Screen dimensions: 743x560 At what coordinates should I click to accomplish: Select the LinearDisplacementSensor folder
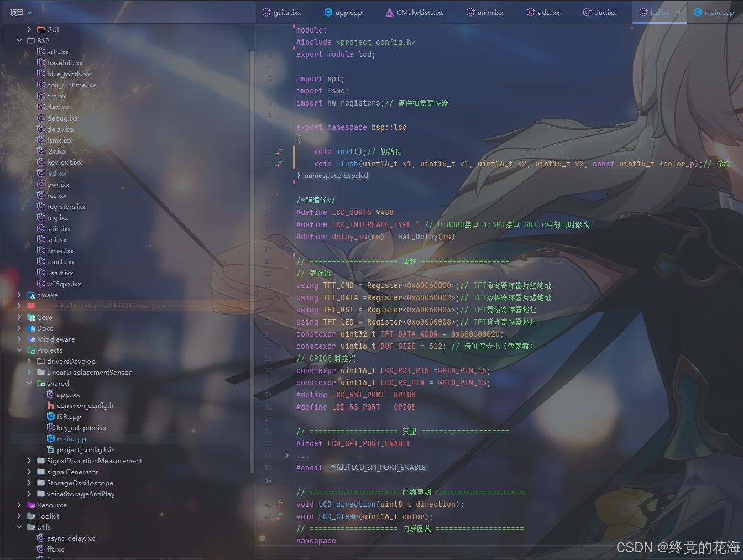[89, 372]
